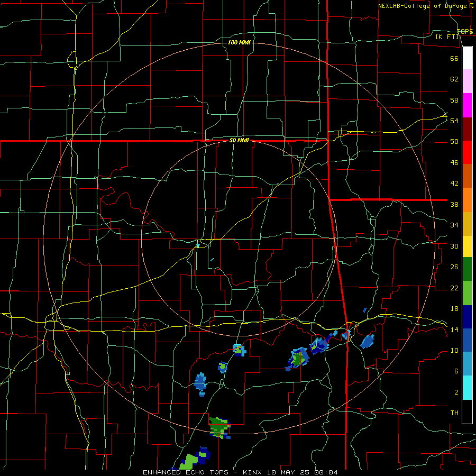
Task: Click the 22 value on the legend
Action: pos(454,288)
